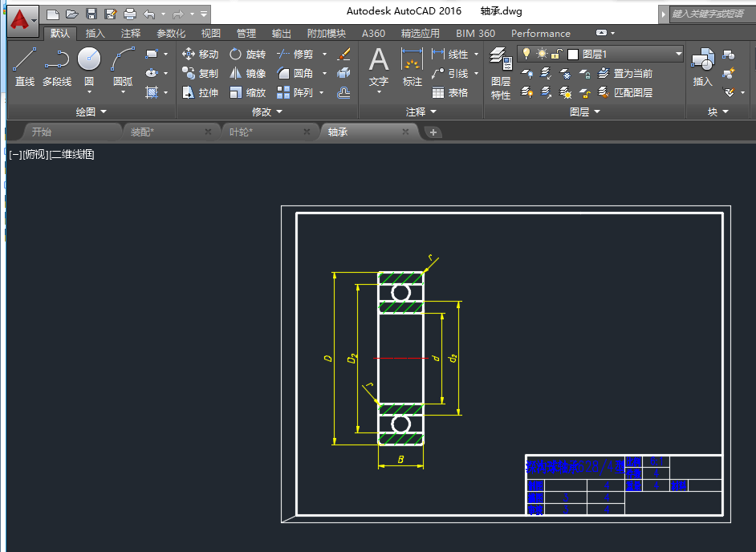Image resolution: width=756 pixels, height=552 pixels.
Task: Click the 拉伸 (Stretch) tool
Action: pyautogui.click(x=201, y=92)
